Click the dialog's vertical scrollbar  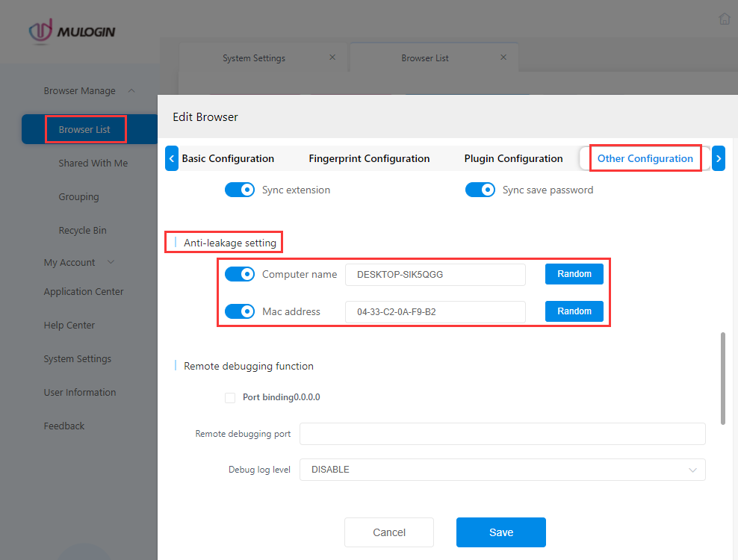(x=722, y=379)
